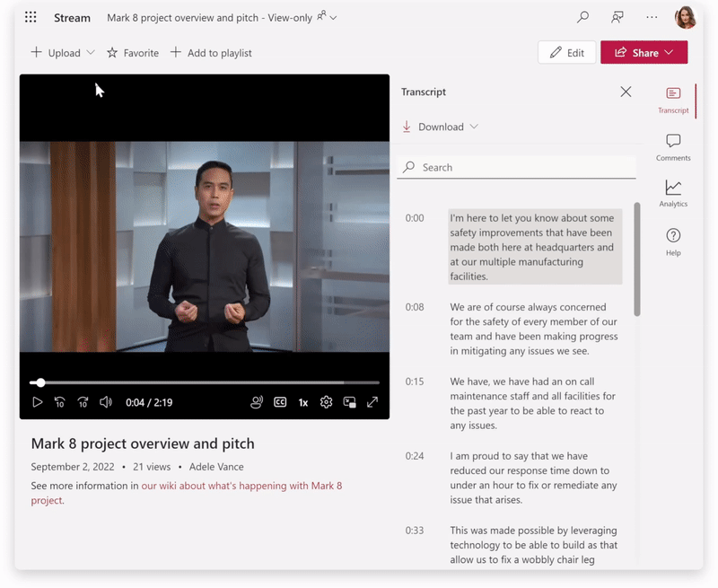Viewport: 718px width, 588px height.
Task: Open the more options ellipsis
Action: click(x=652, y=17)
